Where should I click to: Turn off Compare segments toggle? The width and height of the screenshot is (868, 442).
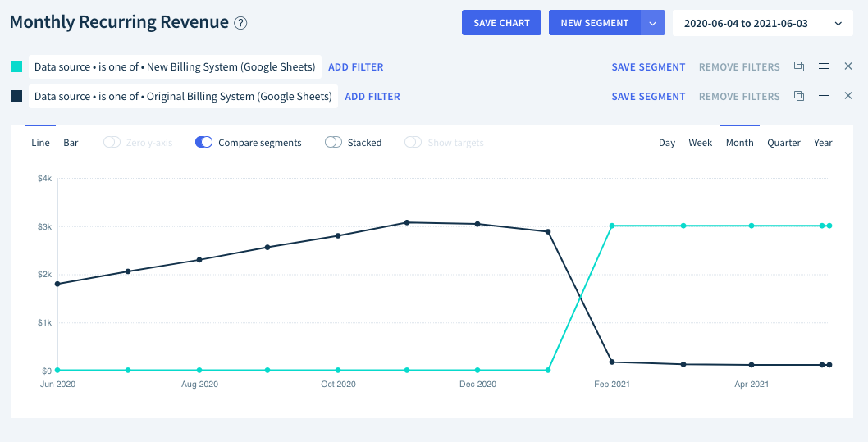[x=203, y=142]
